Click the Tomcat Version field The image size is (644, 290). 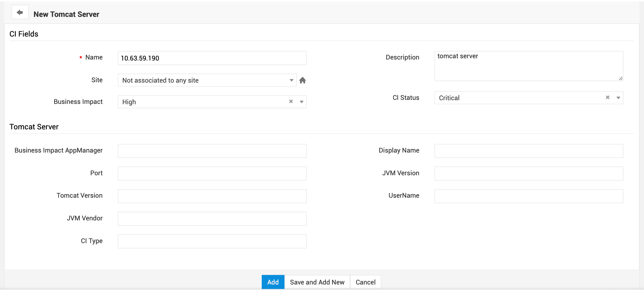click(x=212, y=196)
